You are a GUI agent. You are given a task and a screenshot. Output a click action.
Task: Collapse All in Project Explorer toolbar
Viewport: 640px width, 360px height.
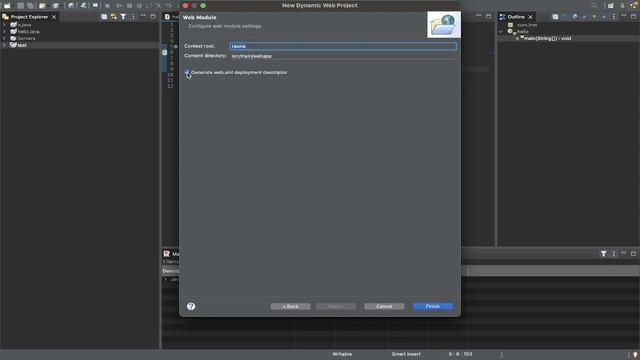[x=104, y=17]
